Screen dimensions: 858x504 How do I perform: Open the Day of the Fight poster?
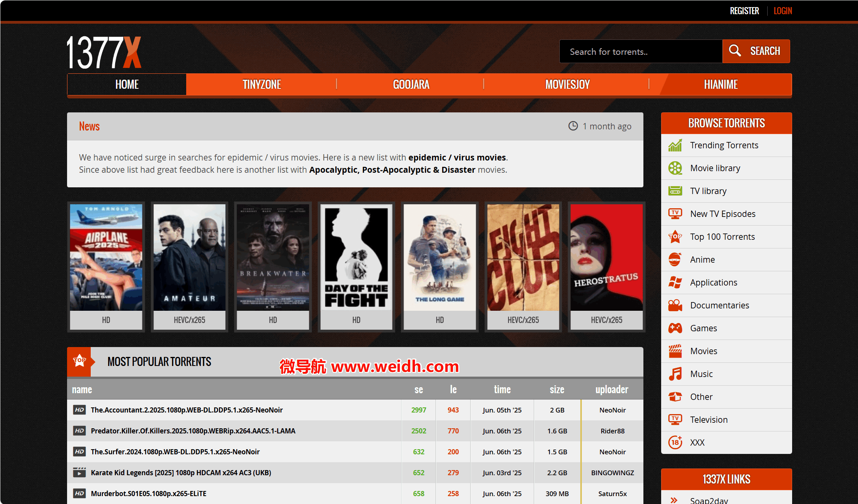356,257
